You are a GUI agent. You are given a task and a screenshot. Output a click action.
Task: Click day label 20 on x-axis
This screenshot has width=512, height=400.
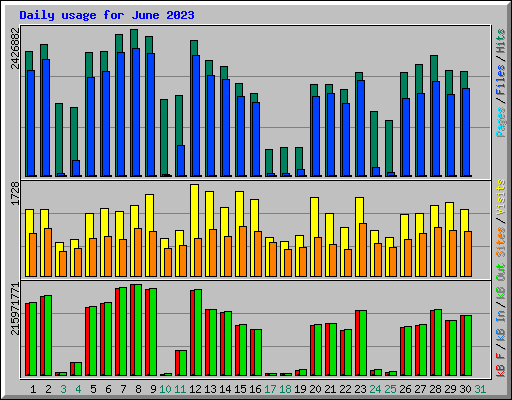pos(315,389)
